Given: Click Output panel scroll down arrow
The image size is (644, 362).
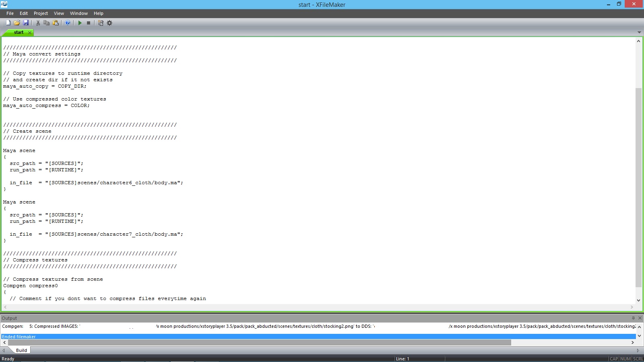Looking at the screenshot, I should point(640,336).
